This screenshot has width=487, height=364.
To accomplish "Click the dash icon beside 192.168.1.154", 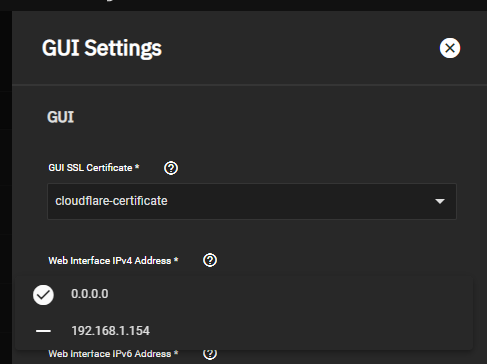I will (x=43, y=331).
